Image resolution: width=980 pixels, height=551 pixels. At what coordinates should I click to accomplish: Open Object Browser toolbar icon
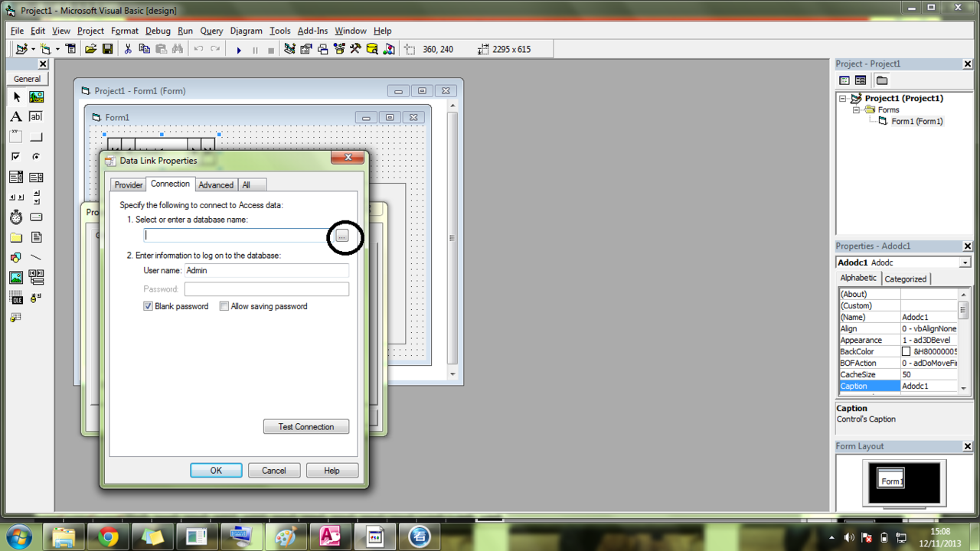(x=339, y=49)
